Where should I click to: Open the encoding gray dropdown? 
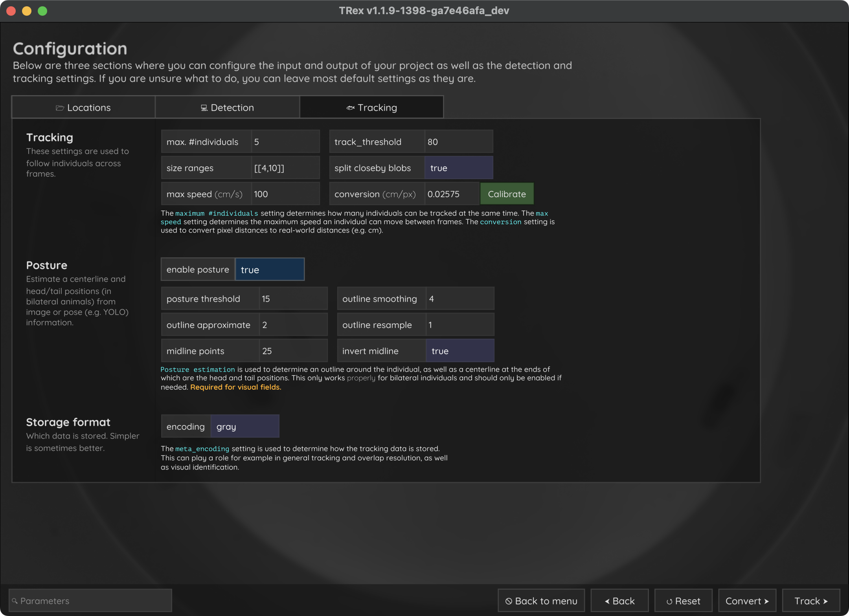pyautogui.click(x=245, y=426)
